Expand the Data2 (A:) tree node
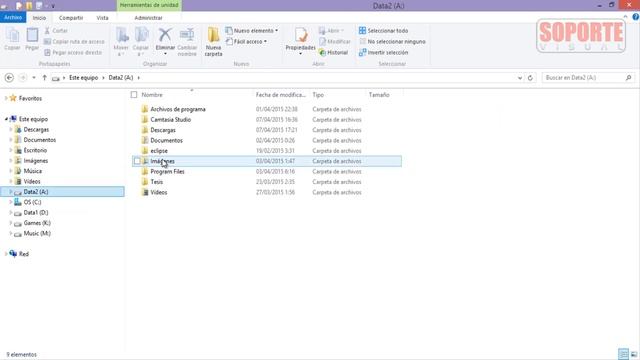This screenshot has height=360, width=640. (x=11, y=192)
